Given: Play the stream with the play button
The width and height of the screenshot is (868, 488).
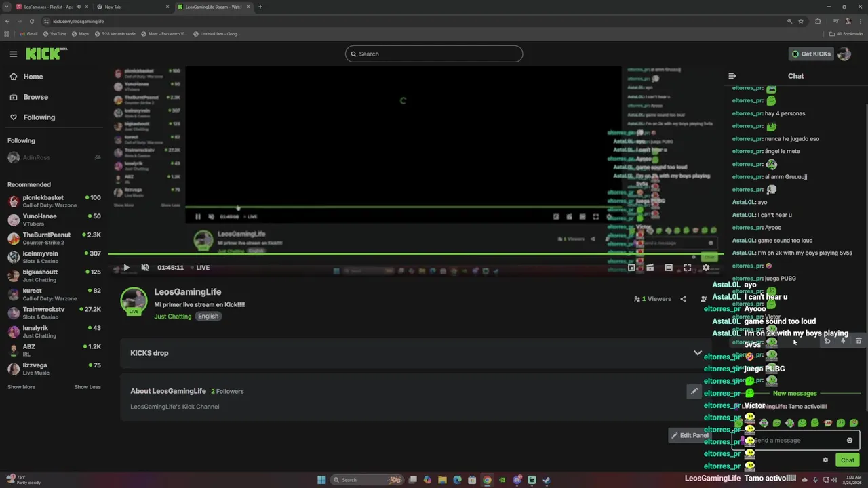Looking at the screenshot, I should coord(126,268).
